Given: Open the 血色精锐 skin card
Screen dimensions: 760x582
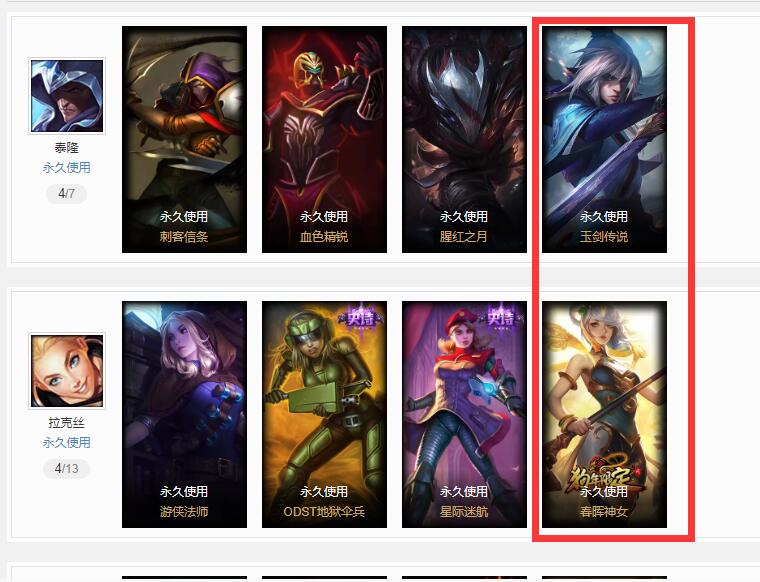Looking at the screenshot, I should 324,140.
